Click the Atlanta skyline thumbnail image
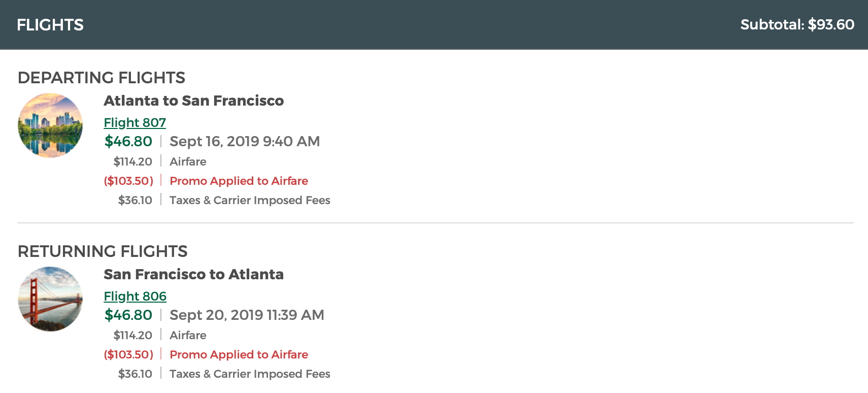Image resolution: width=868 pixels, height=393 pixels. pyautogui.click(x=50, y=125)
